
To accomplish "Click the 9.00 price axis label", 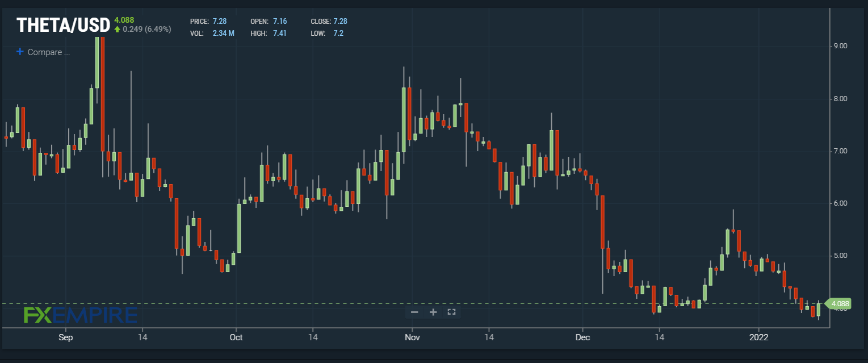I will [840, 46].
